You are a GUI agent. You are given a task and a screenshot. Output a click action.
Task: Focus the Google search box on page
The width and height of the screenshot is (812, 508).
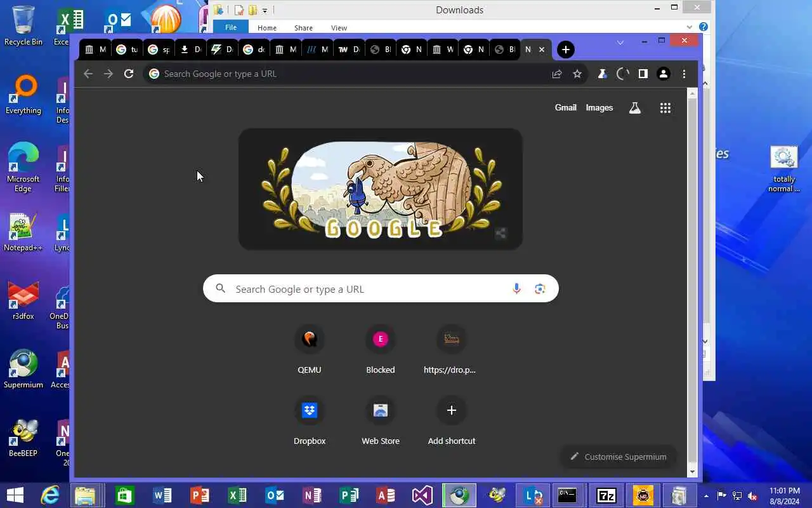tap(381, 289)
